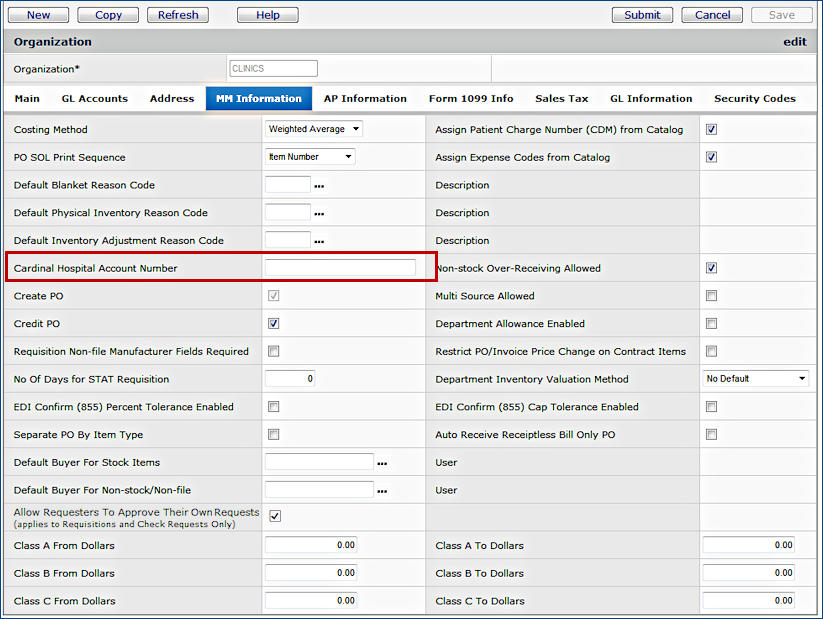This screenshot has width=823, height=619.
Task: Open lookup for Default Blanket Reason Code
Action: pos(319,186)
